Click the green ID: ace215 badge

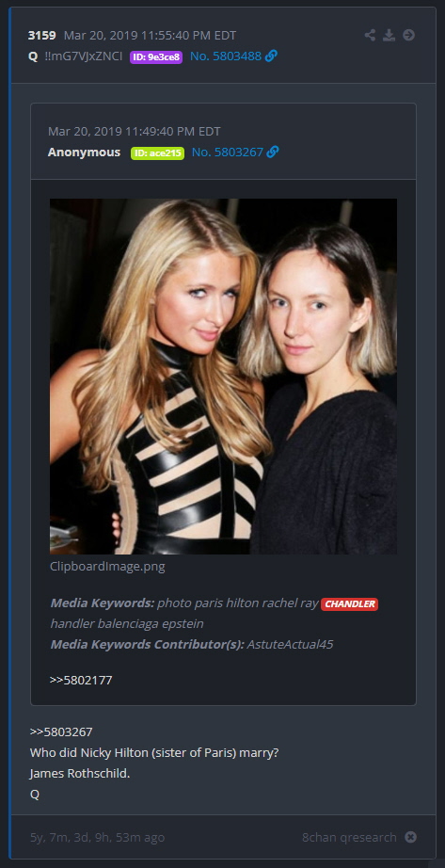[x=157, y=153]
